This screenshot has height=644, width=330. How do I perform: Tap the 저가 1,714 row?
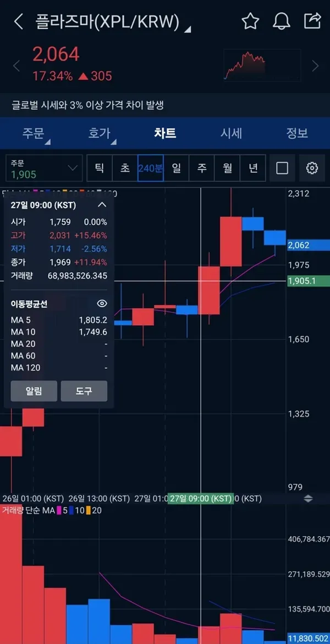point(59,248)
